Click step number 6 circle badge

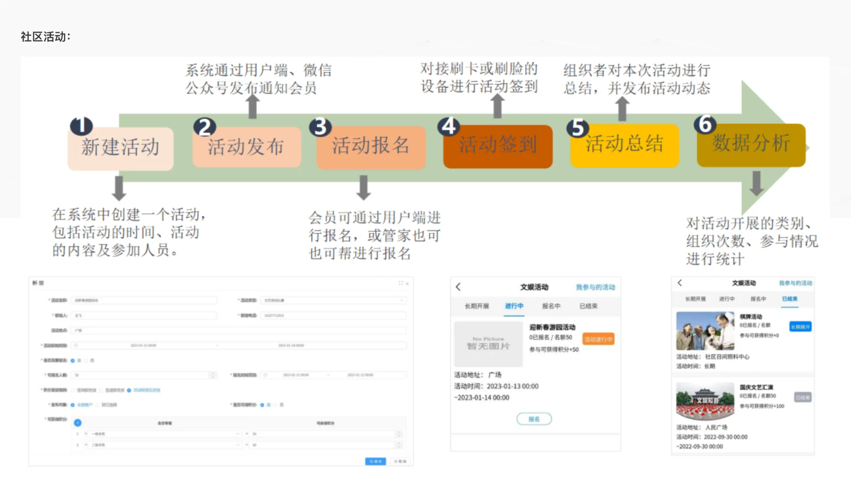coord(704,124)
